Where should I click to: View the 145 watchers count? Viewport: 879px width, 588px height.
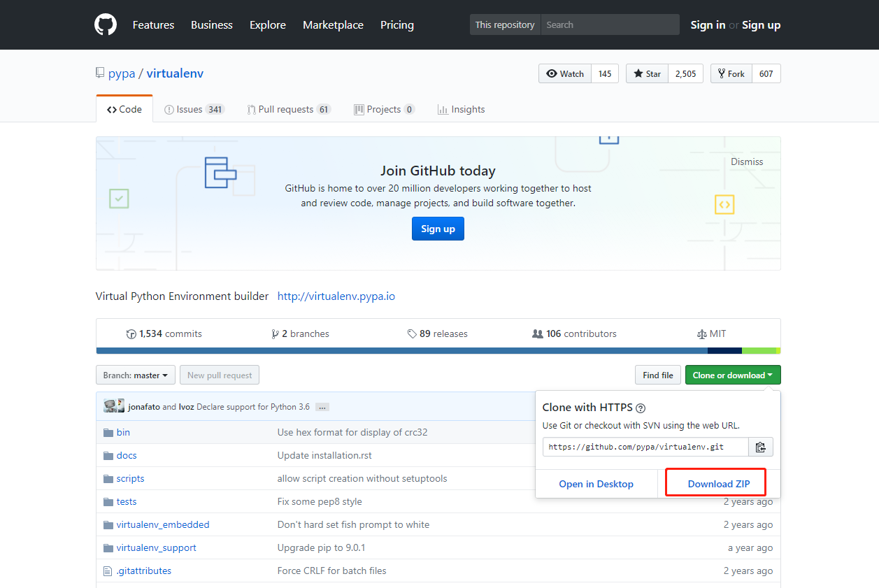click(605, 73)
